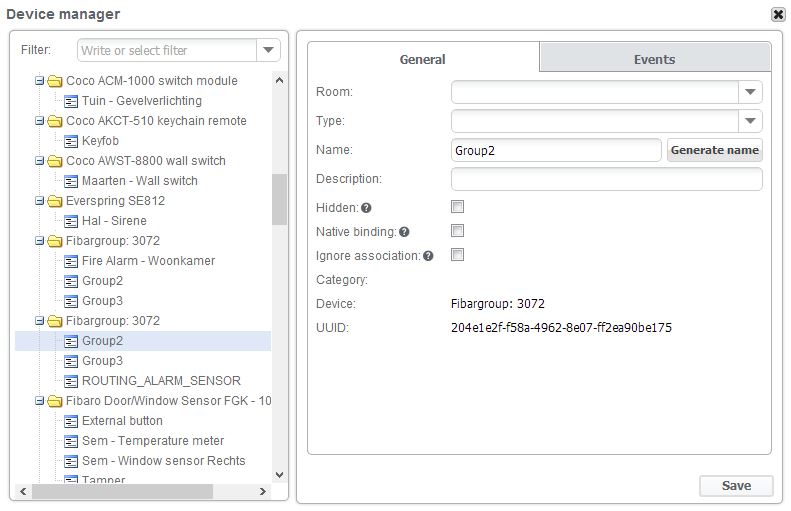791x511 pixels.
Task: Tick the Native binding checkbox
Action: (458, 231)
